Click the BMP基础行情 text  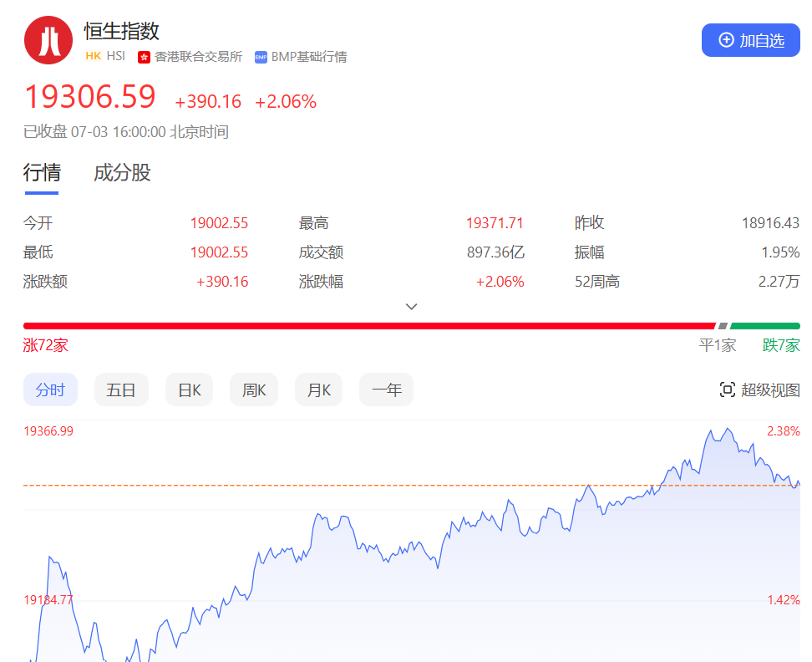click(309, 57)
